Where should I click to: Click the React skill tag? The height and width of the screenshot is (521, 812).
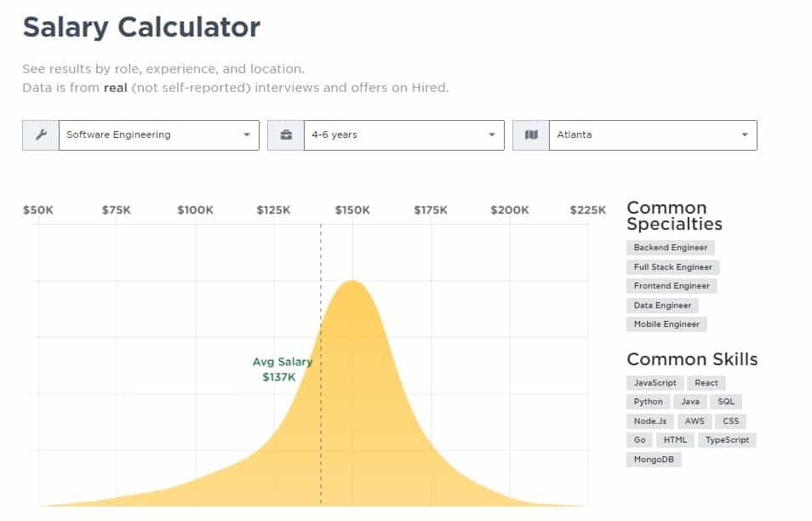coord(706,383)
